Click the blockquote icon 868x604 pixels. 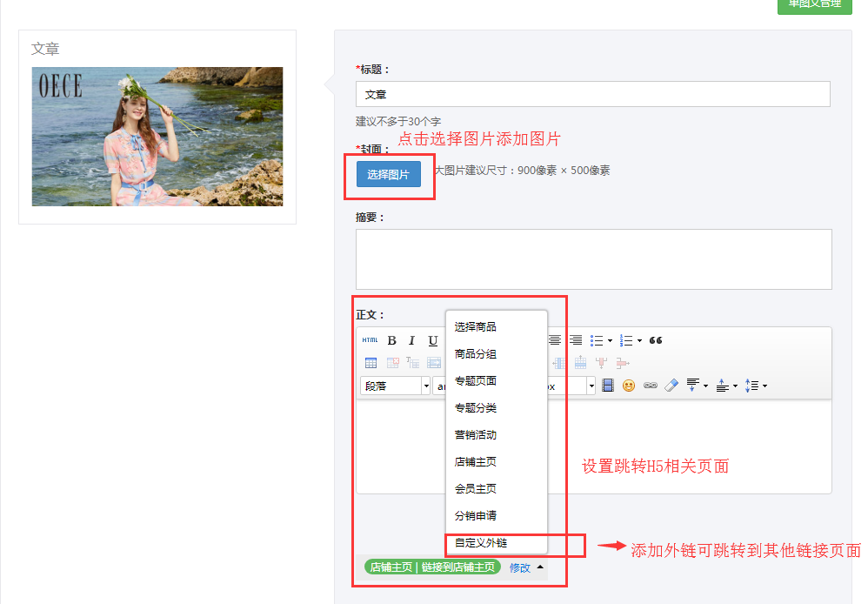(x=656, y=340)
